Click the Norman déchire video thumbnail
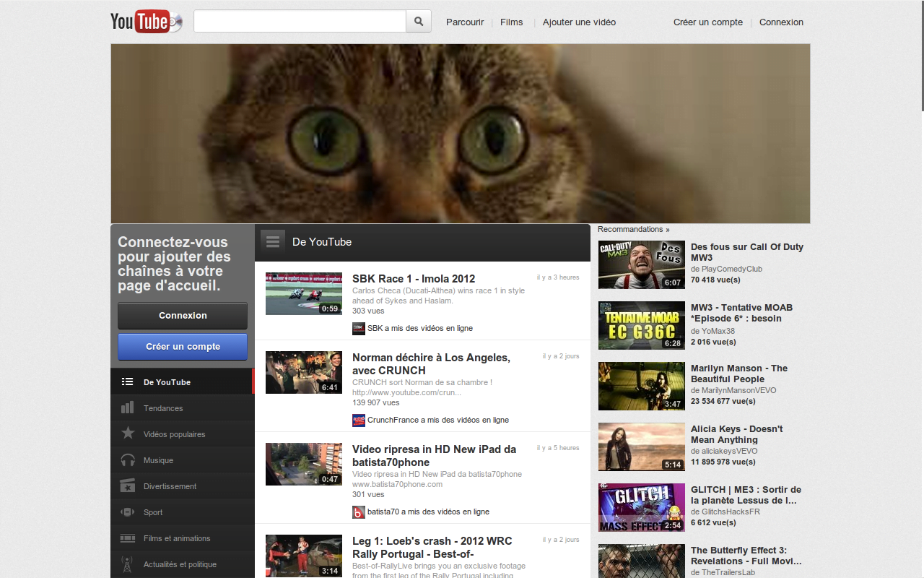The height and width of the screenshot is (578, 924). (304, 372)
